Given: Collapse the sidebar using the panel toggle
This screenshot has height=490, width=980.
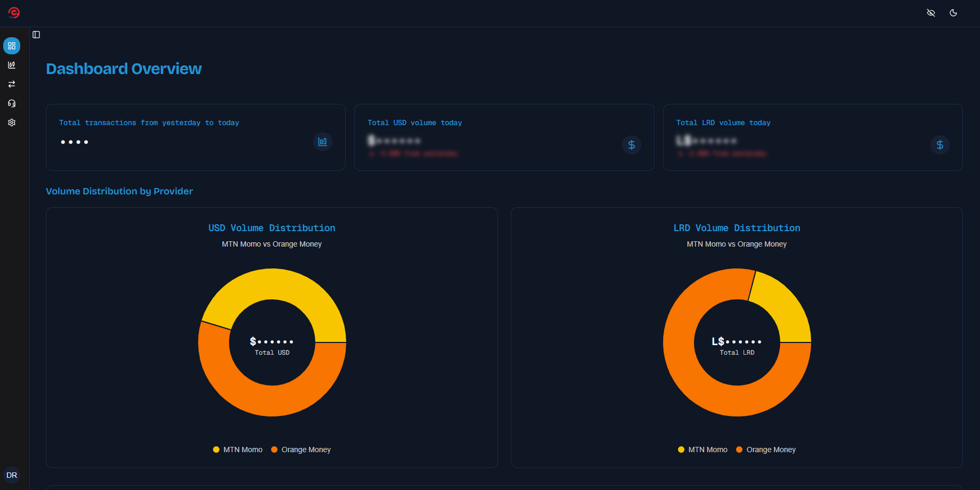Looking at the screenshot, I should pyautogui.click(x=36, y=34).
